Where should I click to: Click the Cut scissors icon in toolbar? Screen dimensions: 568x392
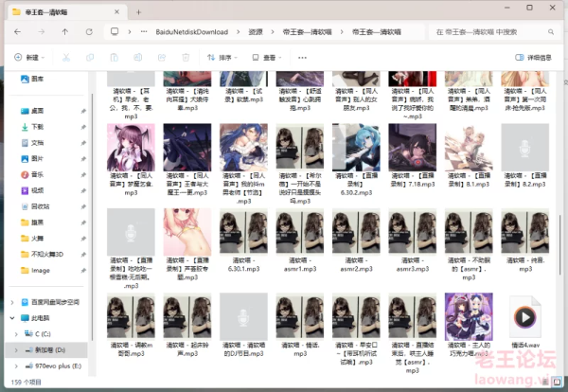point(66,57)
